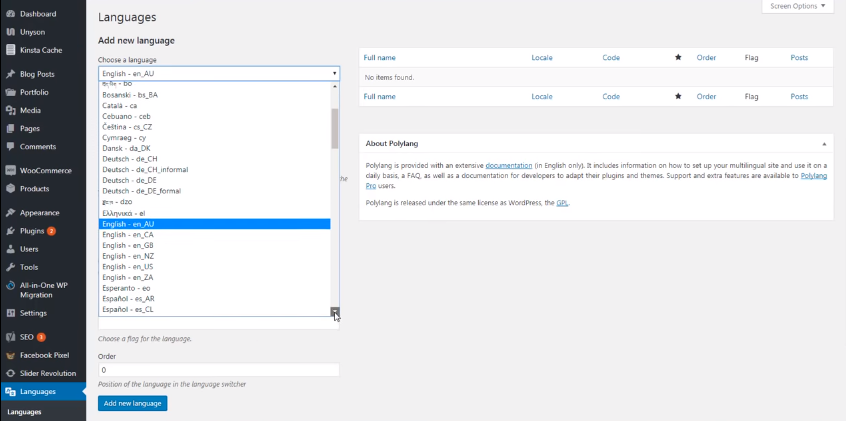Click the Unyson icon in sidebar

(x=10, y=32)
